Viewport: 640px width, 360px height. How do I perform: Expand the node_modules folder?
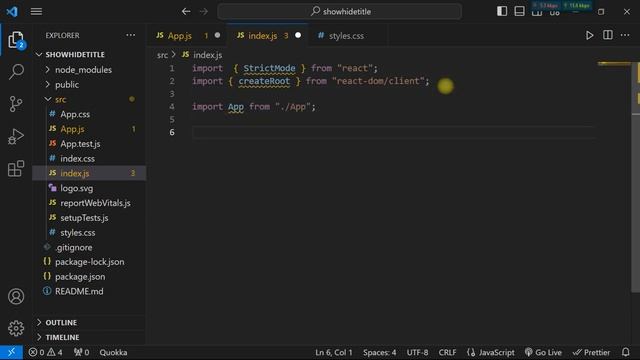click(x=89, y=70)
